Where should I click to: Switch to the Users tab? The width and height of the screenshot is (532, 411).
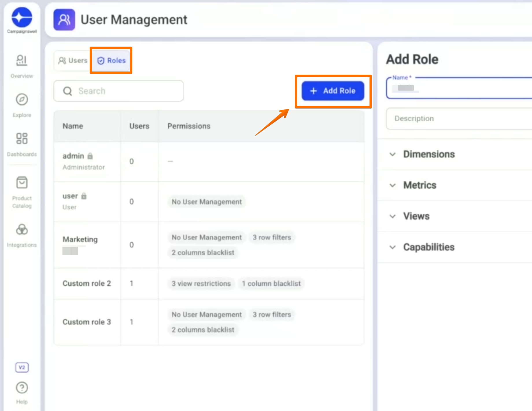point(73,60)
